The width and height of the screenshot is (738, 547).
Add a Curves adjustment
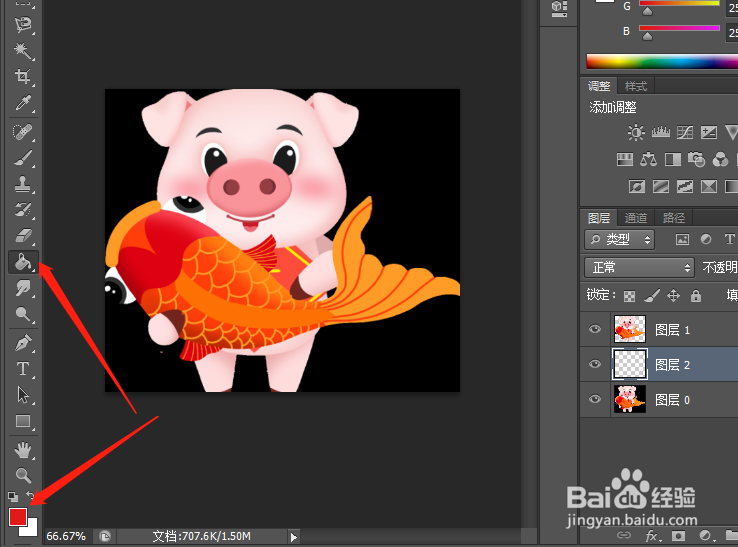click(x=685, y=132)
